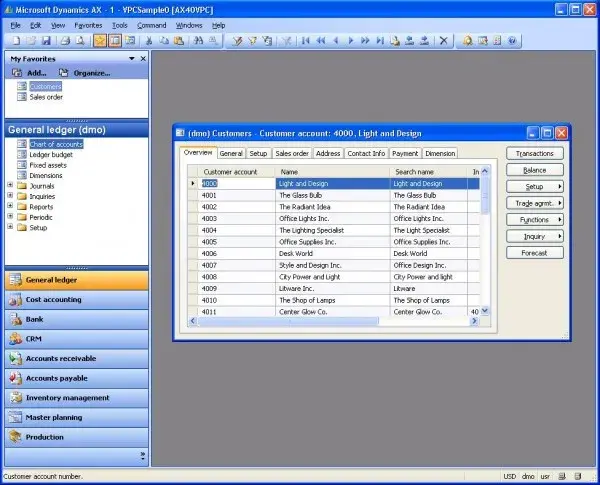Click the Save icon in toolbar
This screenshot has width=600, height=485.
[x=46, y=41]
